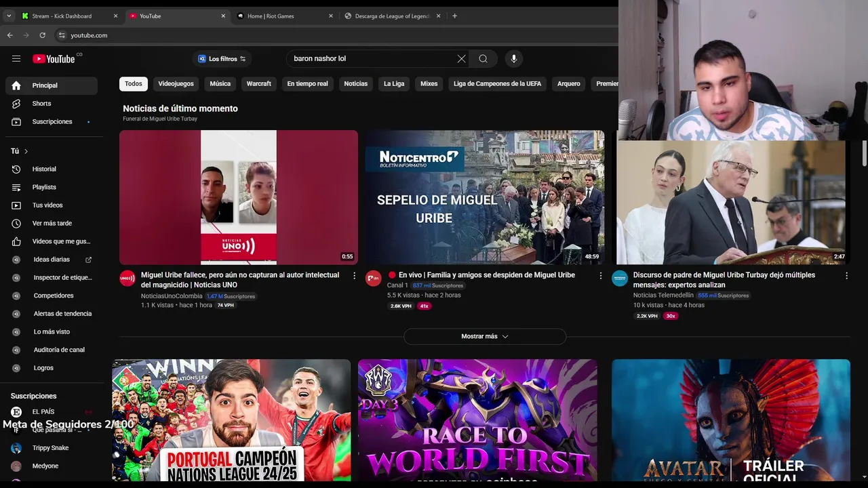Image resolution: width=868 pixels, height=488 pixels.
Task: Select the Mixes filter chip
Action: coord(429,83)
